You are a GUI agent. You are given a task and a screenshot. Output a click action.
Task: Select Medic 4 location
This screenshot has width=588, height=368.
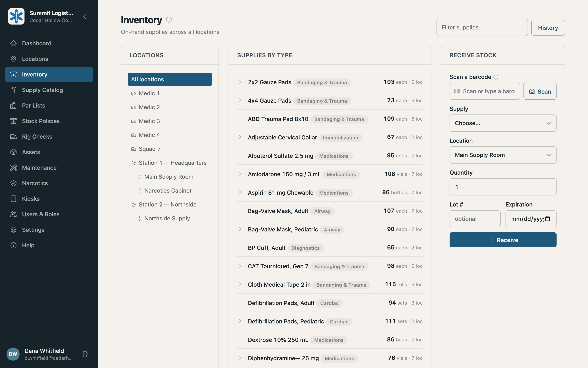(170, 135)
